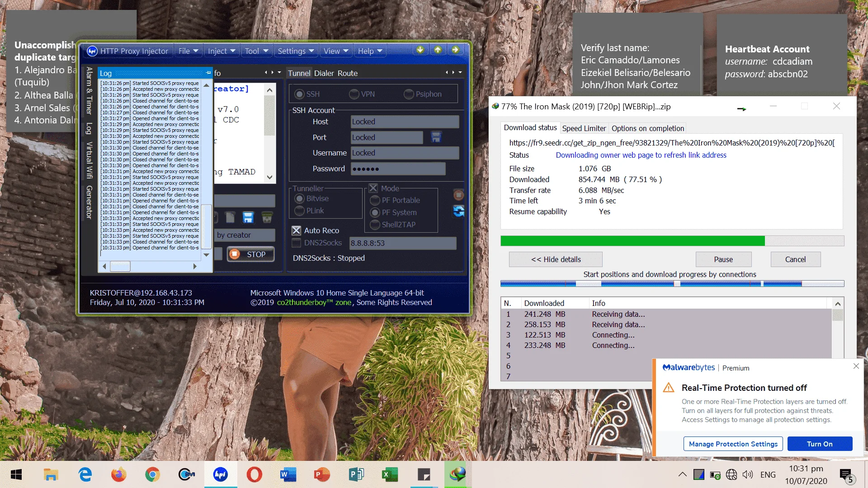The width and height of the screenshot is (868, 488).
Task: Expand the Tunnel tab-group list arrow
Action: [460, 72]
